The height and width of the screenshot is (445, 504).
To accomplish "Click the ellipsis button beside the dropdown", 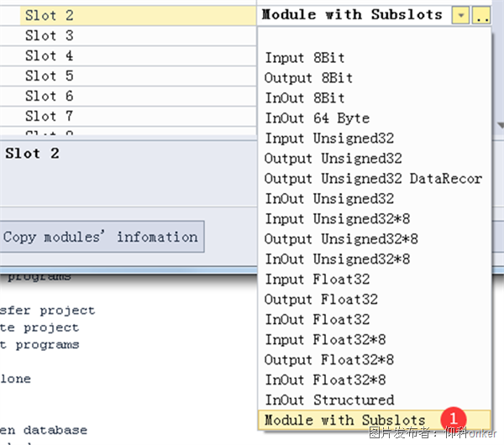I will pyautogui.click(x=480, y=15).
